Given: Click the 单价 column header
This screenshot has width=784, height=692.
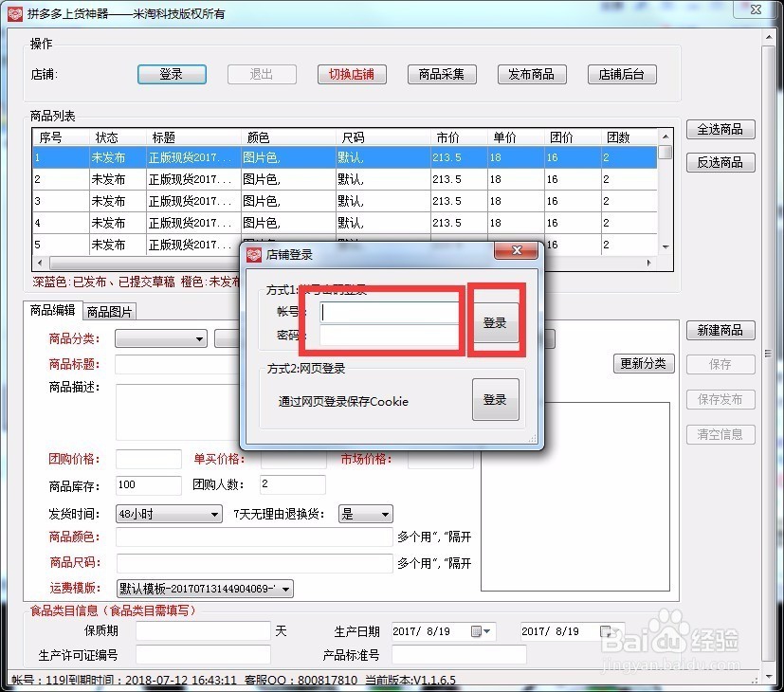Looking at the screenshot, I should coord(516,137).
